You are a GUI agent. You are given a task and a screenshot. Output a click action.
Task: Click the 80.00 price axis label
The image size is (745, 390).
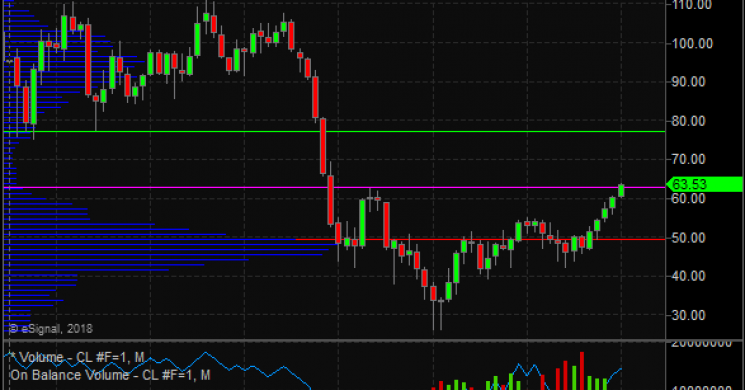pyautogui.click(x=688, y=121)
